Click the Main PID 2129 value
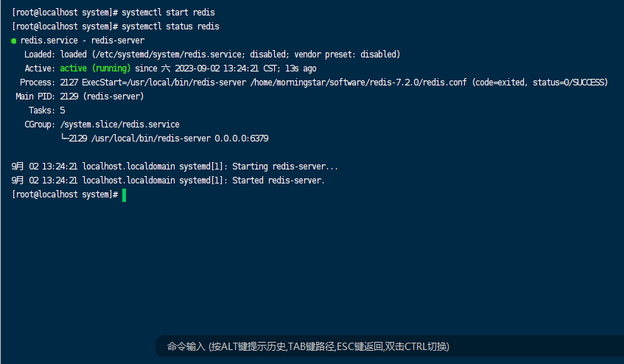This screenshot has width=624, height=364. tap(69, 97)
